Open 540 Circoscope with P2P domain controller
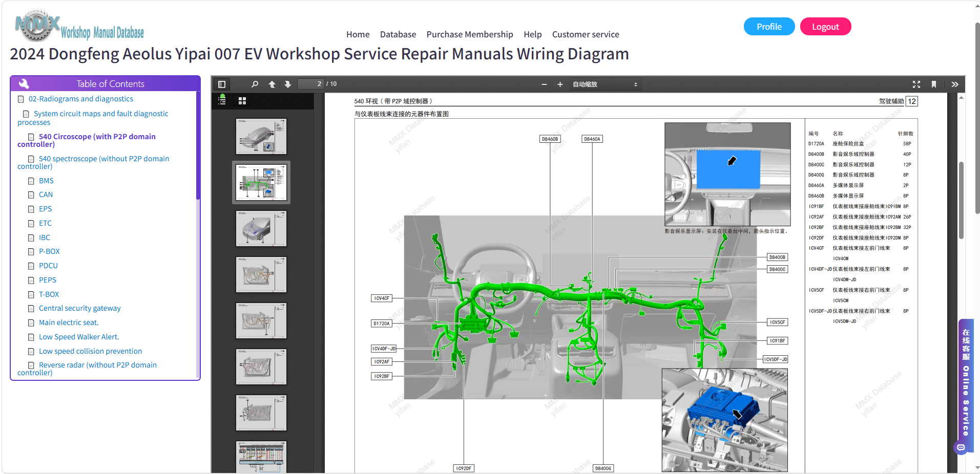The height and width of the screenshot is (474, 980). click(87, 140)
